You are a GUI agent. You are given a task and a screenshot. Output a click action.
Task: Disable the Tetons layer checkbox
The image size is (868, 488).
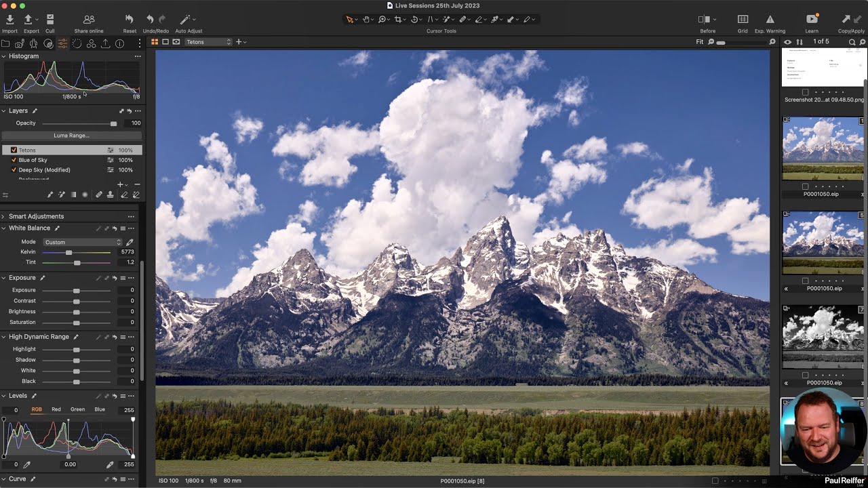coord(14,150)
